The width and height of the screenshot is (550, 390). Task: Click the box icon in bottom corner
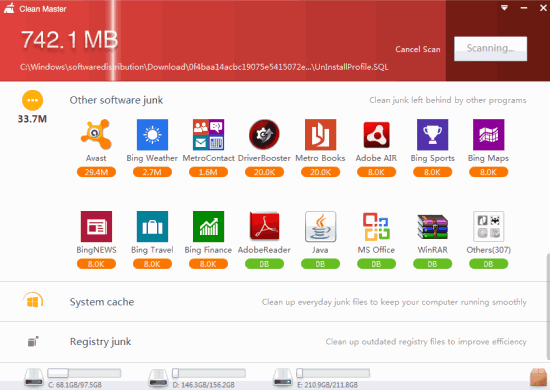point(538,377)
